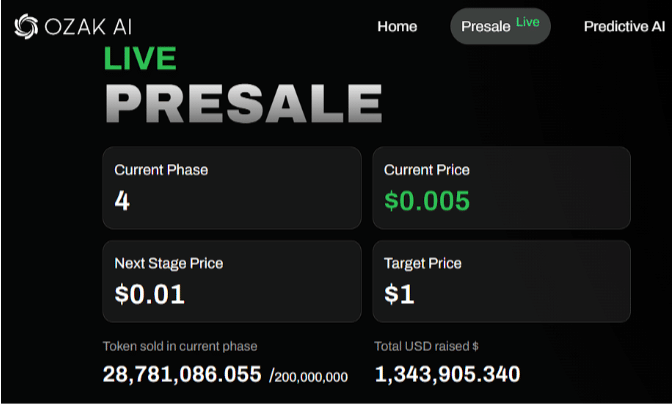Click the large PRESALE title
672x405 pixels.
(x=243, y=103)
